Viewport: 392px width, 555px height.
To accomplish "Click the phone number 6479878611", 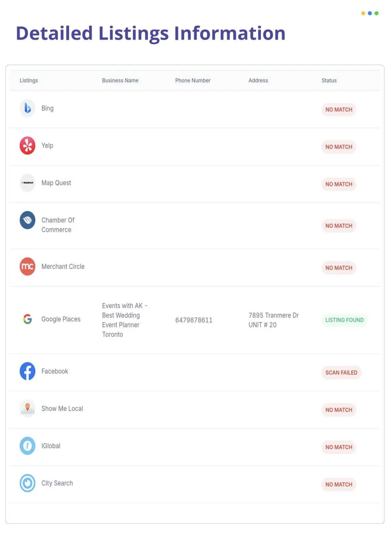I will [194, 320].
